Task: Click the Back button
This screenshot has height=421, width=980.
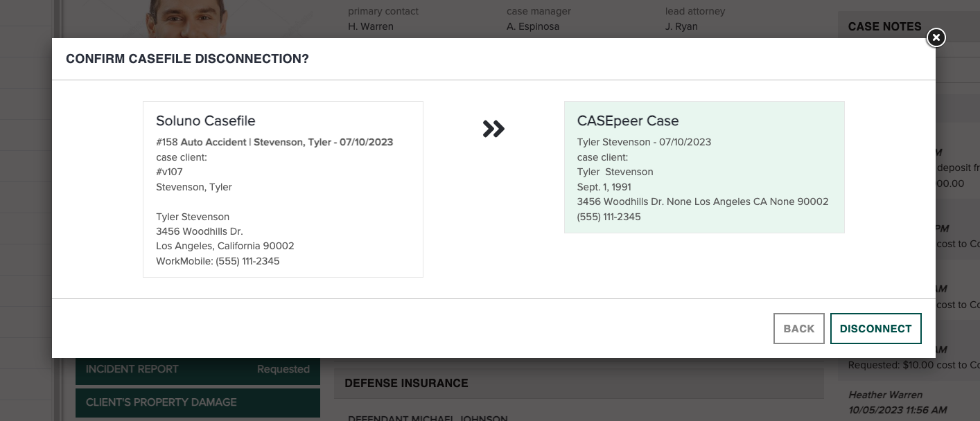Action: coord(799,329)
